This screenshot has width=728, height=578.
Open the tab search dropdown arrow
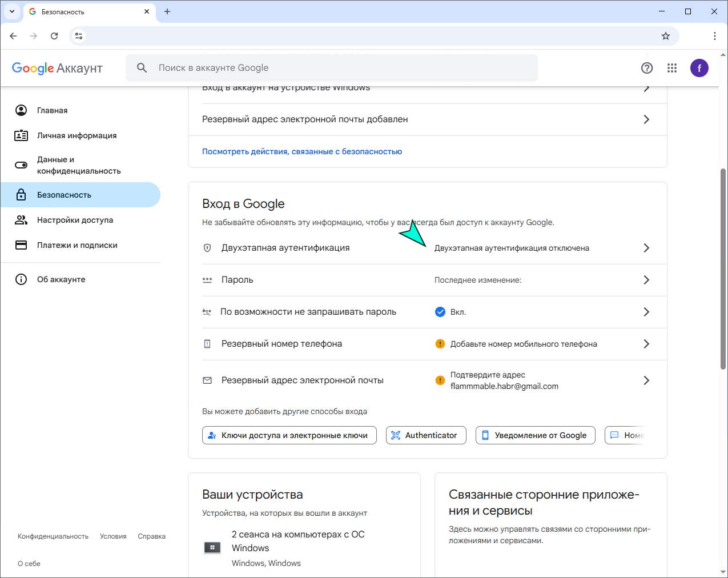[x=12, y=11]
